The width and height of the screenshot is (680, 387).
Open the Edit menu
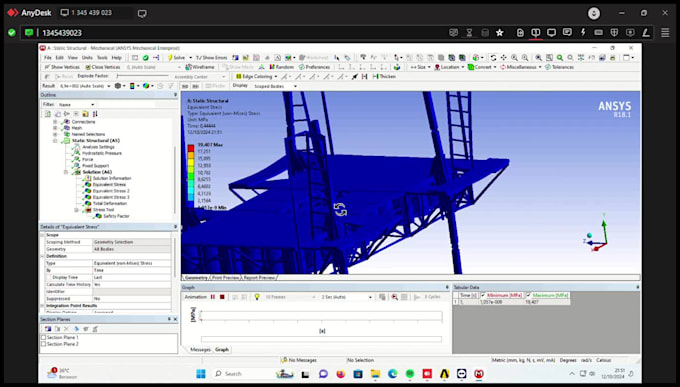[x=59, y=58]
